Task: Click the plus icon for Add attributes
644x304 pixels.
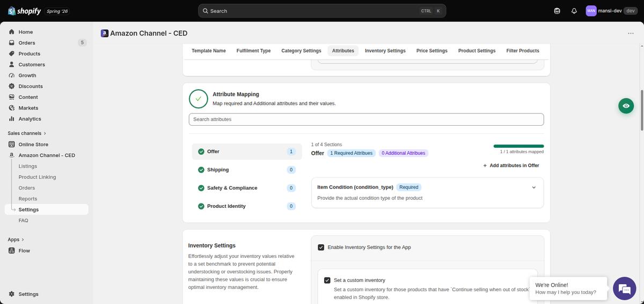Action: [x=485, y=165]
